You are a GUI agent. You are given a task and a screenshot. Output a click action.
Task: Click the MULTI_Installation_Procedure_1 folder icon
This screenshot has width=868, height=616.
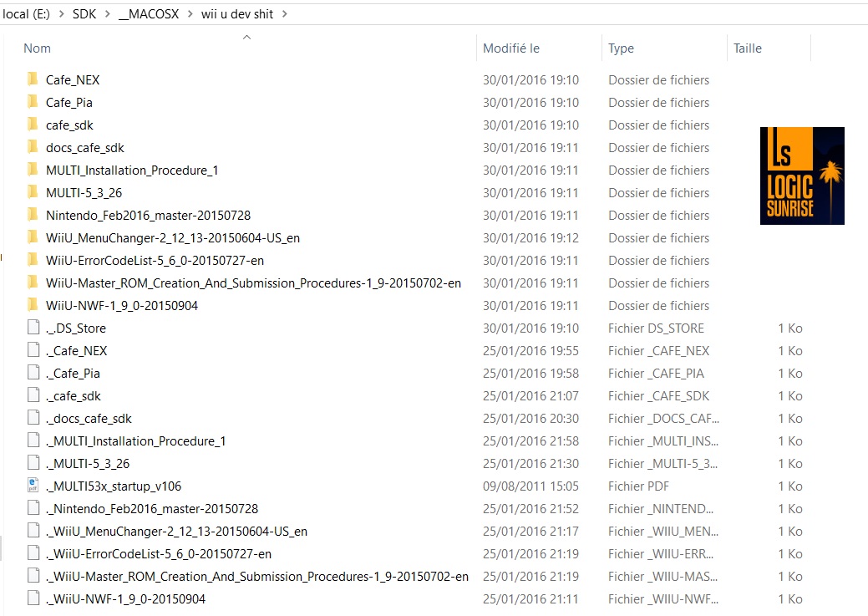point(33,170)
